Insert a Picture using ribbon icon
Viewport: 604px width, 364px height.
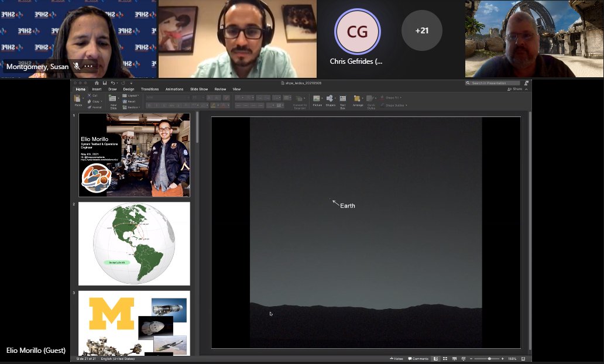(317, 98)
